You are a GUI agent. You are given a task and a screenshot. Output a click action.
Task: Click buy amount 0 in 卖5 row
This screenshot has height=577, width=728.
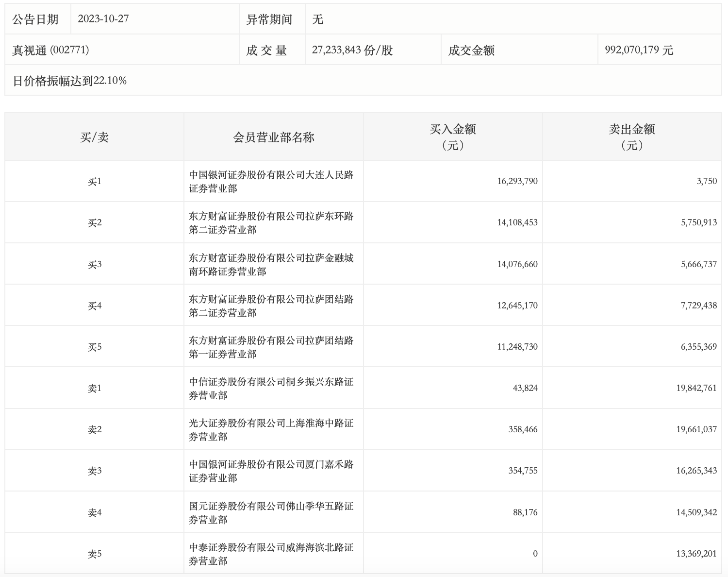point(535,554)
